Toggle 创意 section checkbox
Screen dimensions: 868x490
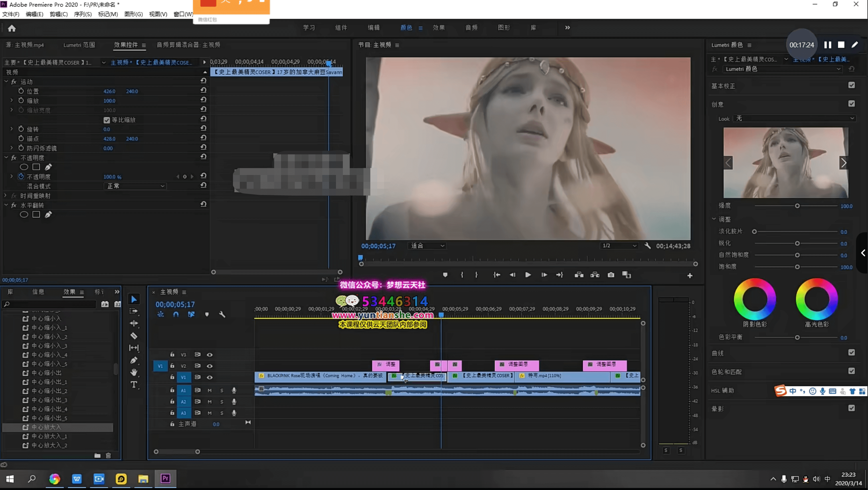[x=851, y=104]
